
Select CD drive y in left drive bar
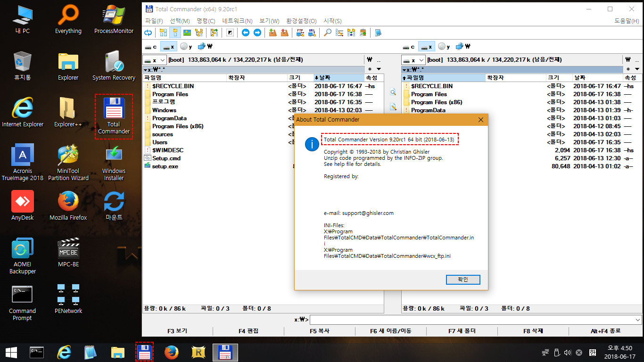(186, 47)
